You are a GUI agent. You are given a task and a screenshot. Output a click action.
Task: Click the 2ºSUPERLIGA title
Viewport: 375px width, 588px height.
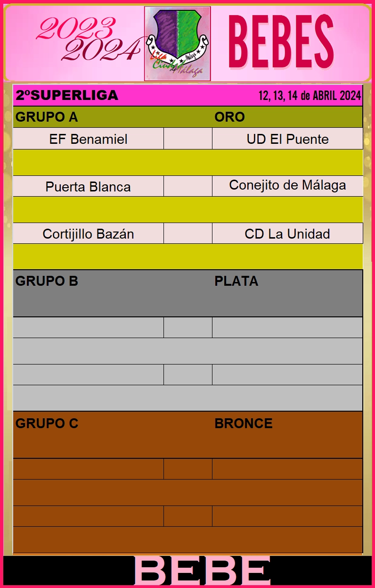click(x=67, y=95)
